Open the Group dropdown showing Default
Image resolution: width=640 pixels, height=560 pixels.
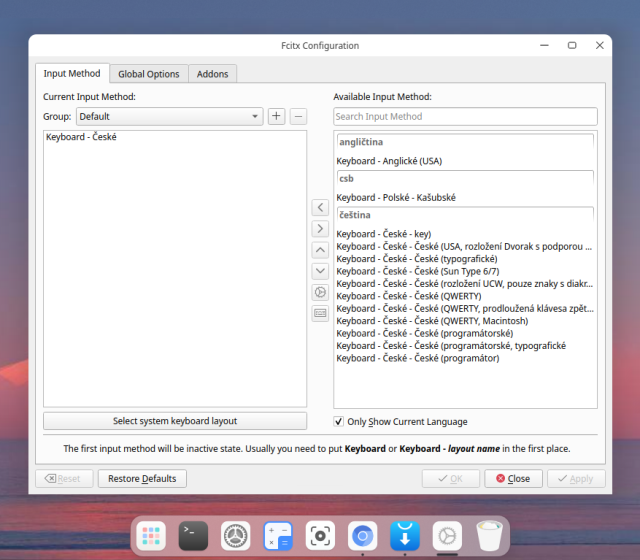[169, 117]
